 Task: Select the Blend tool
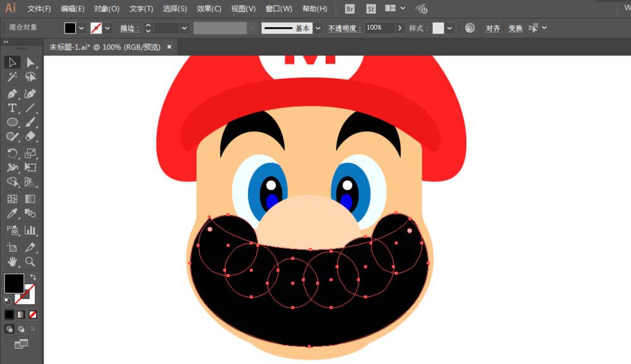tap(30, 213)
